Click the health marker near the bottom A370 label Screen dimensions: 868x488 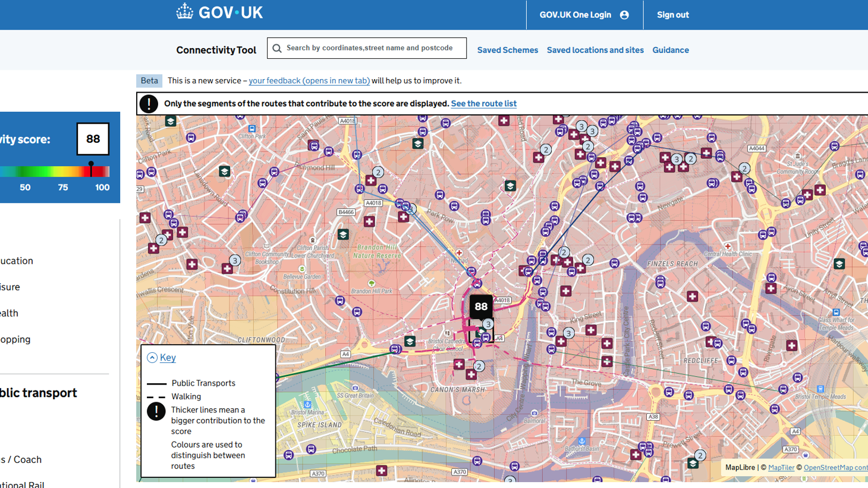click(382, 471)
